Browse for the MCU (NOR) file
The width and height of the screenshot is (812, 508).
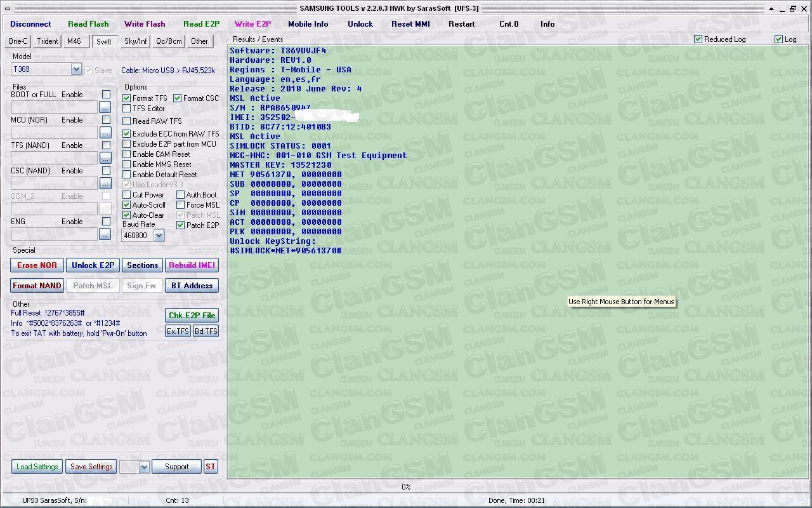[x=105, y=133]
